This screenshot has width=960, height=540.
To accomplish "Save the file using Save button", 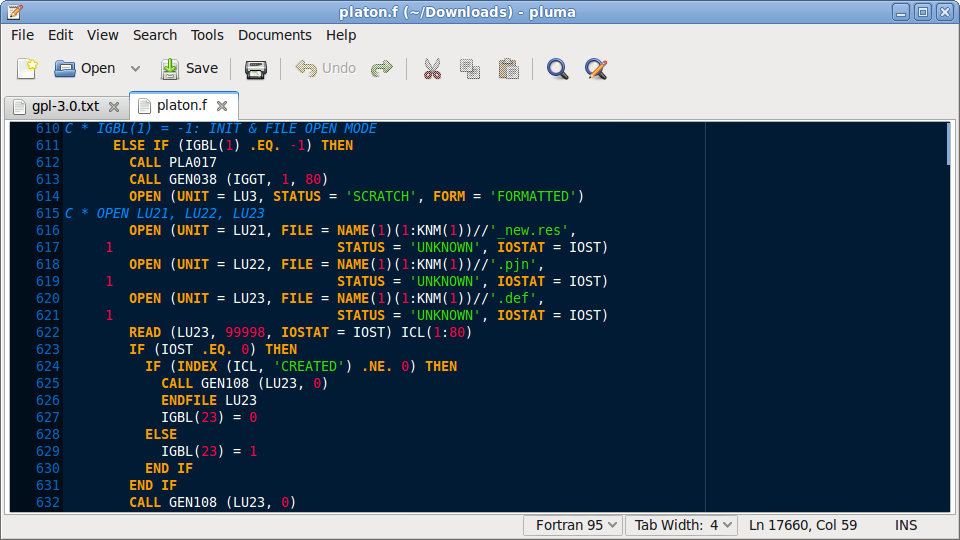I will (x=189, y=69).
